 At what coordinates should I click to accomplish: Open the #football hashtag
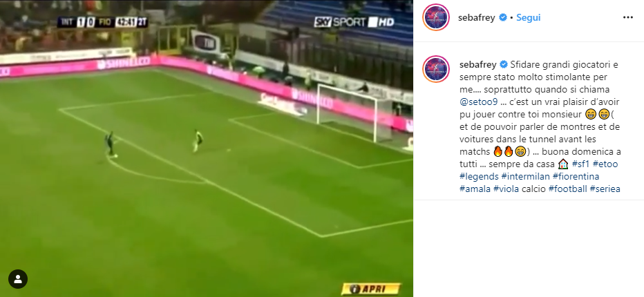[567, 189]
